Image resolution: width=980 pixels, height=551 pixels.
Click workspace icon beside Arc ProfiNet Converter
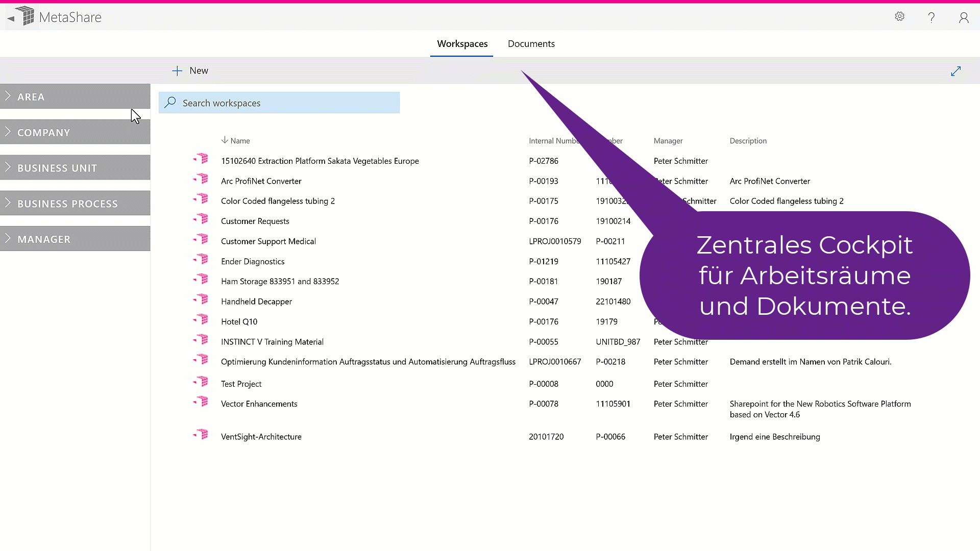click(x=202, y=179)
